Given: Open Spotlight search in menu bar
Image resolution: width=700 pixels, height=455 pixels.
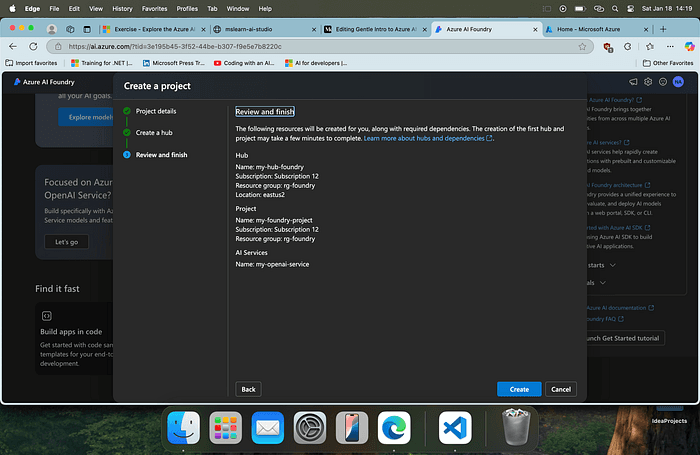Looking at the screenshot, I should (615, 8).
